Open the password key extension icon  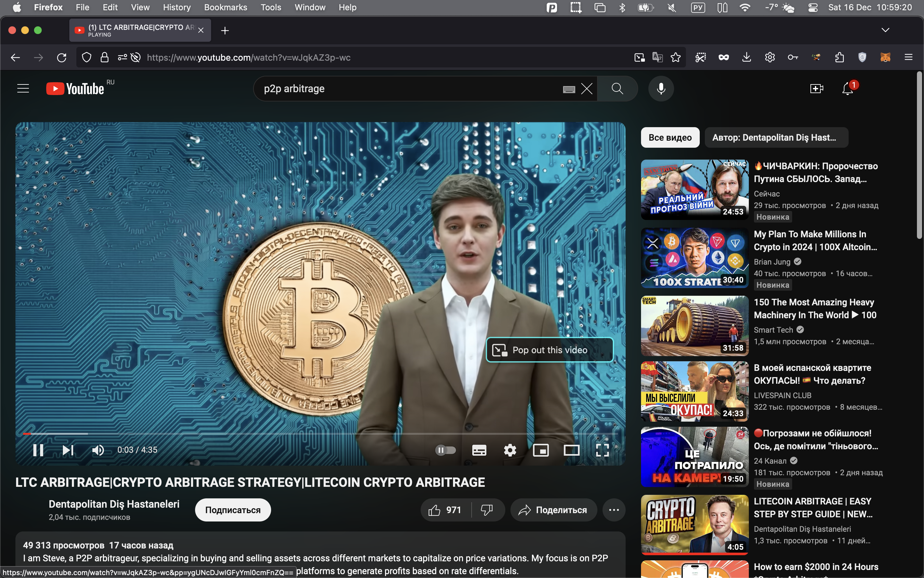click(x=793, y=57)
